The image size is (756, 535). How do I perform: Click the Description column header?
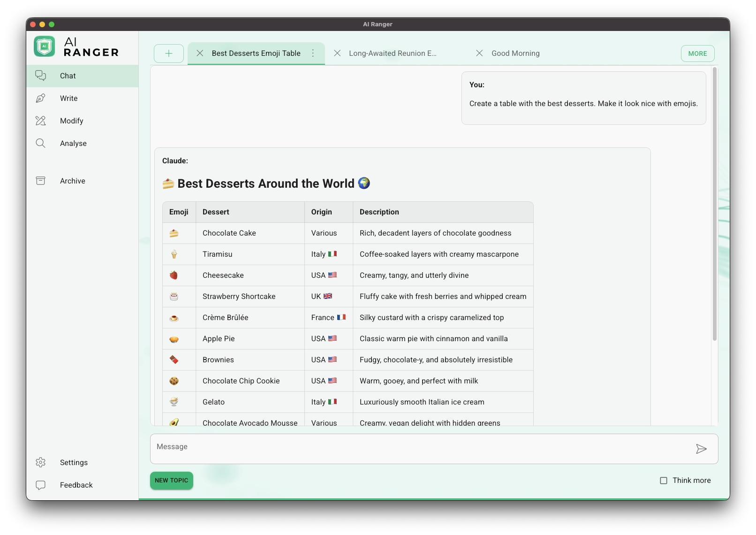(x=443, y=212)
